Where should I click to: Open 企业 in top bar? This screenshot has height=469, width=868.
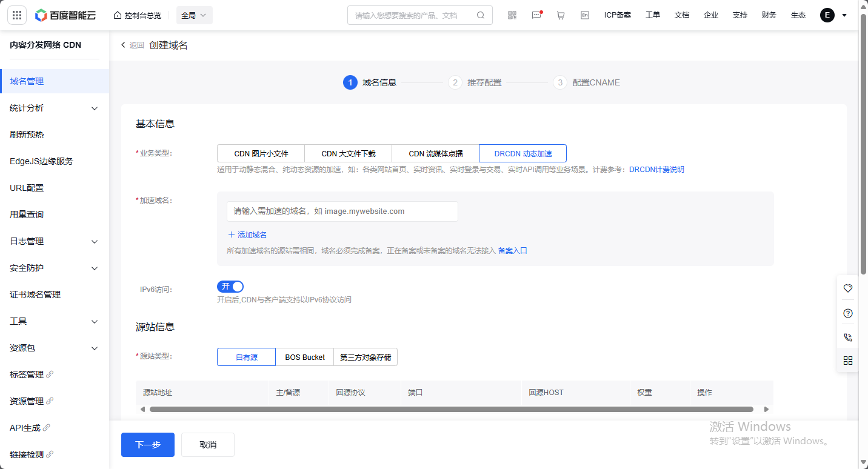pos(711,15)
